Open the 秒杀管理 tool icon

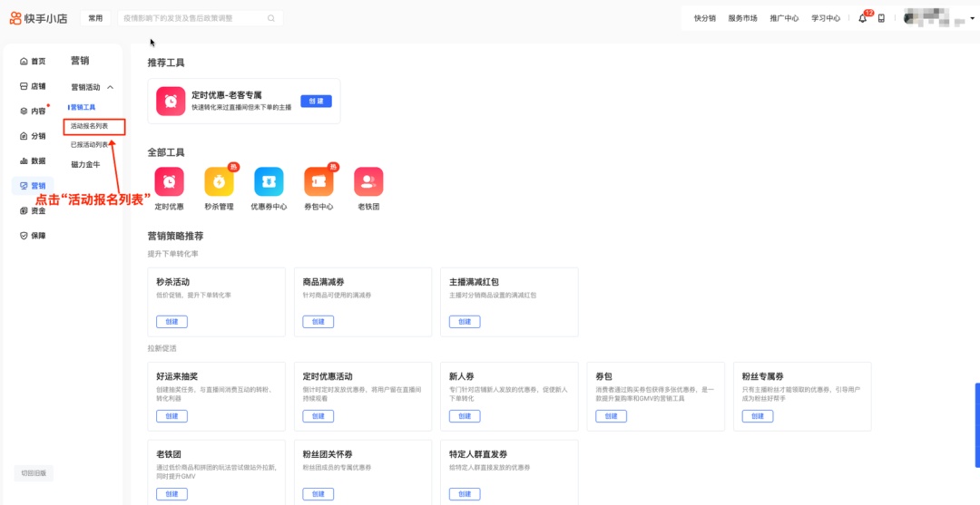(x=219, y=182)
